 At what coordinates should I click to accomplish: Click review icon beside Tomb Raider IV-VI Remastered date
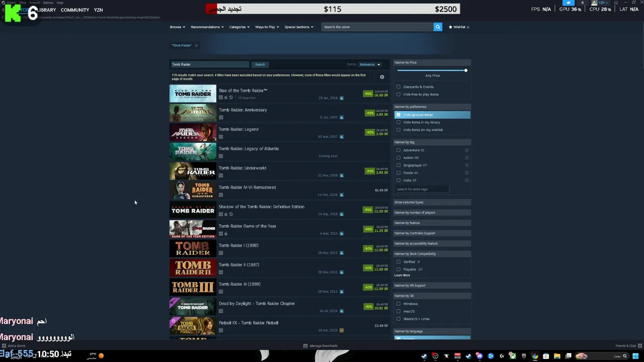point(341,195)
